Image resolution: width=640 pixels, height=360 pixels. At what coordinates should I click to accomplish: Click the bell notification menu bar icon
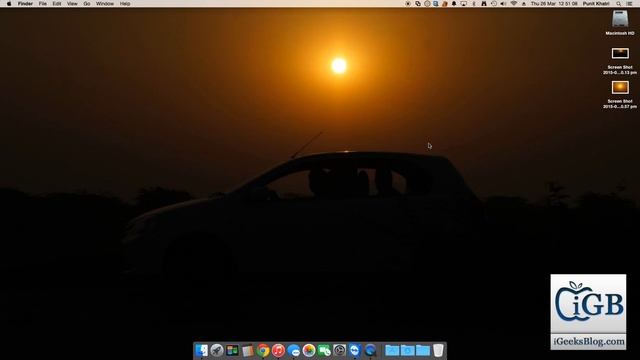[x=453, y=4]
